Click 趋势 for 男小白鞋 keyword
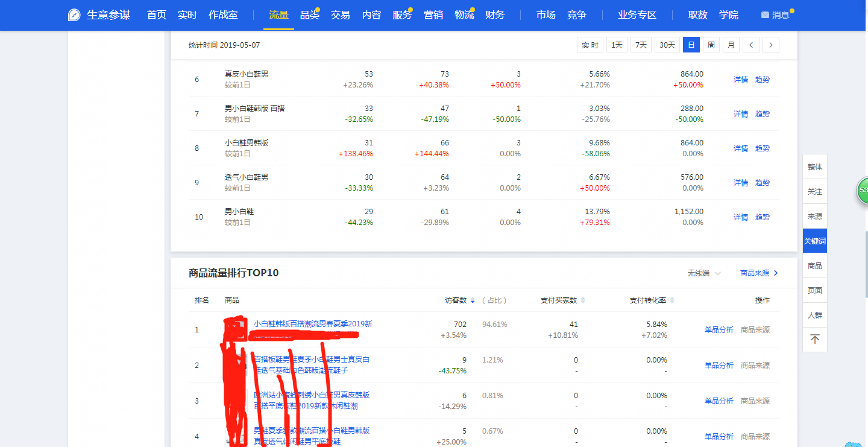The height and width of the screenshot is (447, 868). (x=761, y=217)
